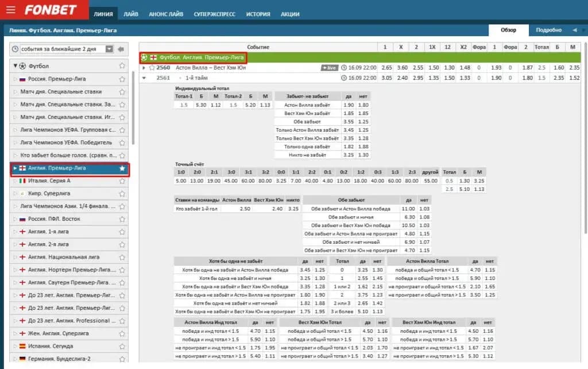Favorite Россия. Премьер-Лига with star

click(122, 79)
